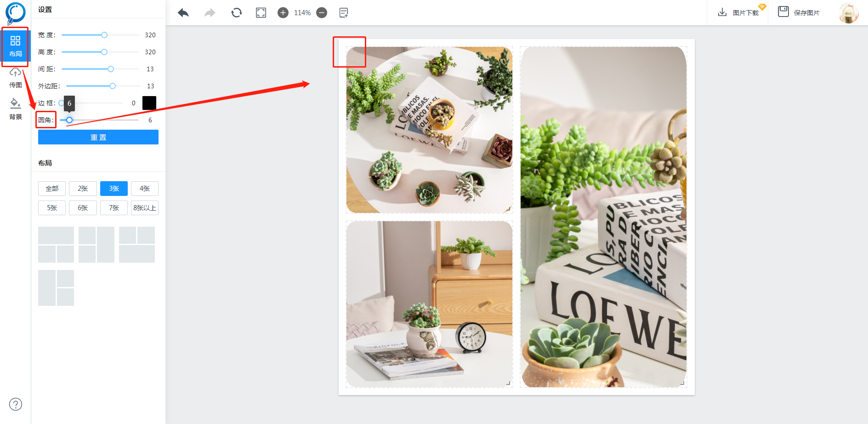Click the 圆角 value 6
868x424 pixels.
tap(150, 120)
